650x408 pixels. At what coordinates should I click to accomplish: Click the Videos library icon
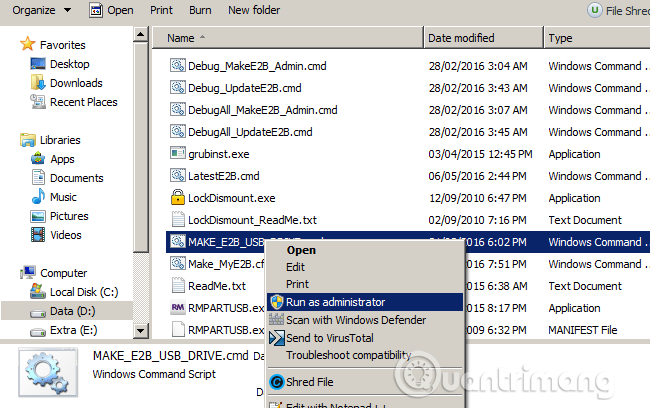click(38, 235)
